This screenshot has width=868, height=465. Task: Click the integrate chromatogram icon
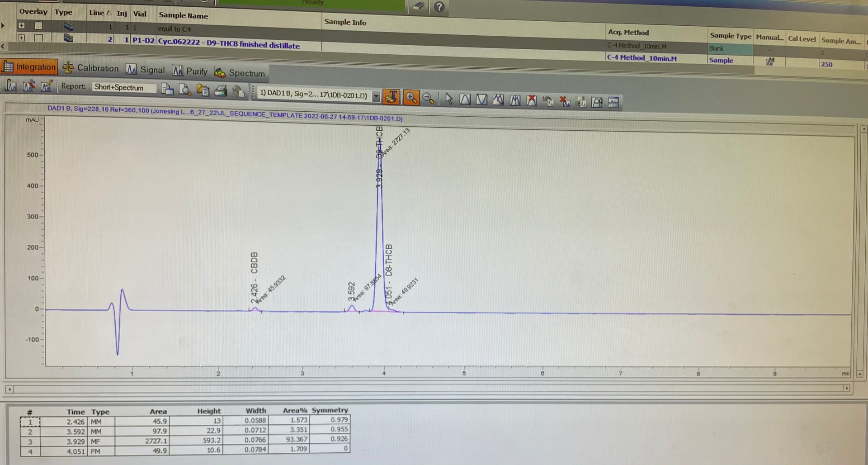pyautogui.click(x=11, y=85)
